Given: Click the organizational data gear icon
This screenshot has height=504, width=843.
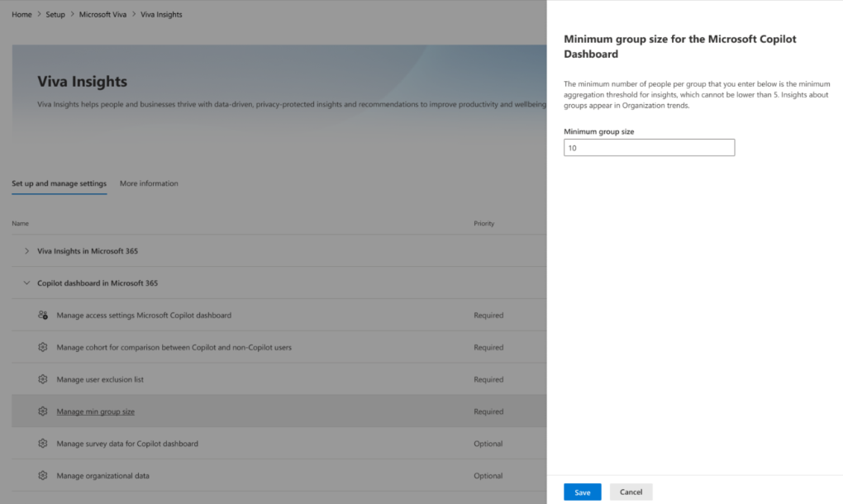Looking at the screenshot, I should (43, 475).
